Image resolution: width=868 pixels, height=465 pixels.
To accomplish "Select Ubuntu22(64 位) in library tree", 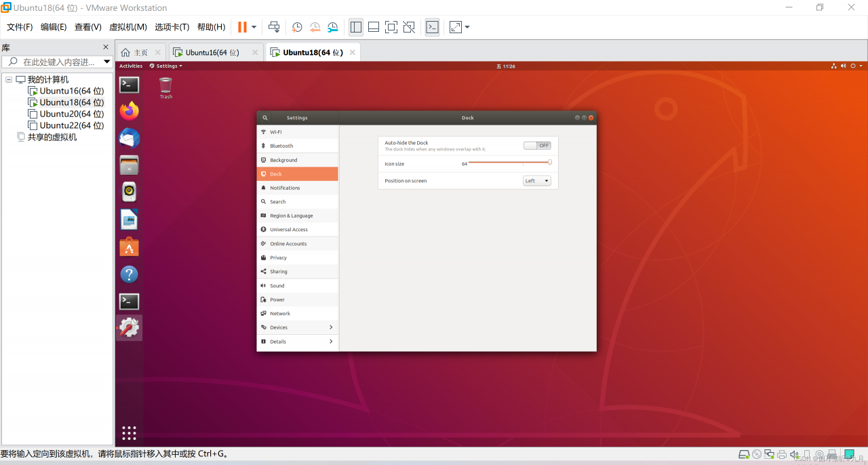I will 71,125.
